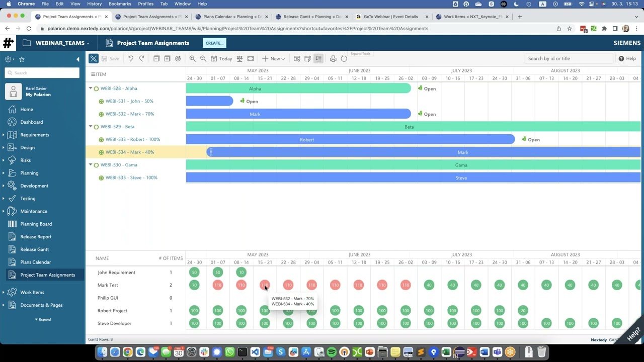Select WEBI-533 - Robert - 100% row
Viewport: 644px width, 362px height.
pos(133,139)
